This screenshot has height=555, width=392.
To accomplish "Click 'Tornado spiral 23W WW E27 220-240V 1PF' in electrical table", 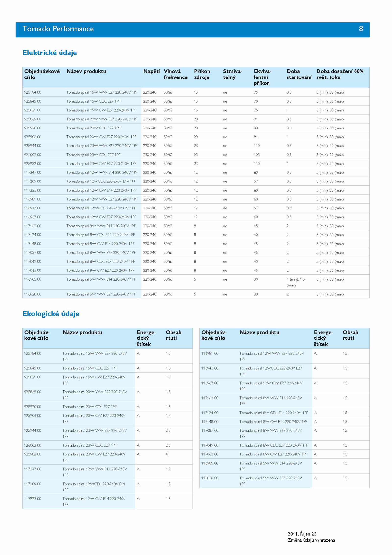I will click(102, 146).
